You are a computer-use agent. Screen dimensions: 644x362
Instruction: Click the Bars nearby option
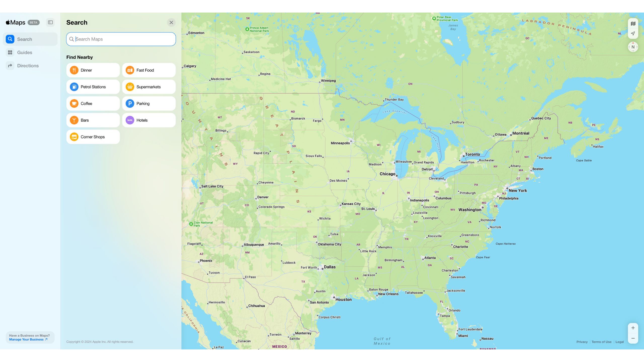[93, 120]
